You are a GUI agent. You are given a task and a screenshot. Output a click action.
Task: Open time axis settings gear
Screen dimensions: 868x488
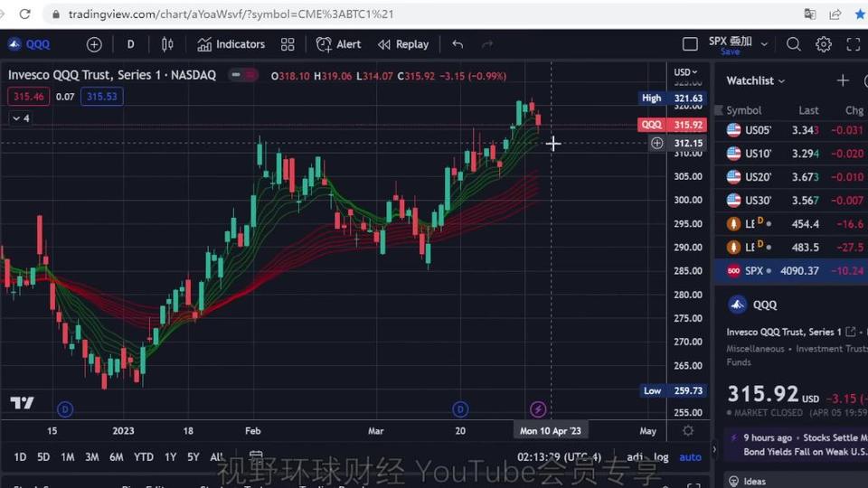click(688, 430)
